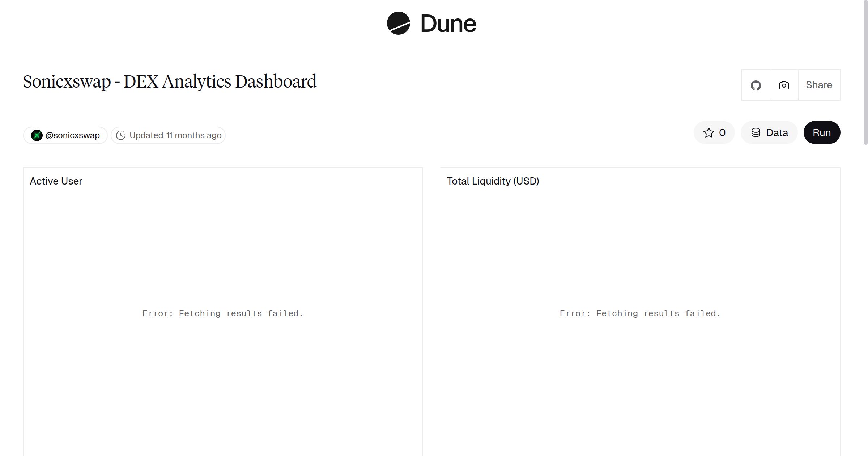The height and width of the screenshot is (456, 868).
Task: Click the database icon on the Data button
Action: [x=756, y=132]
